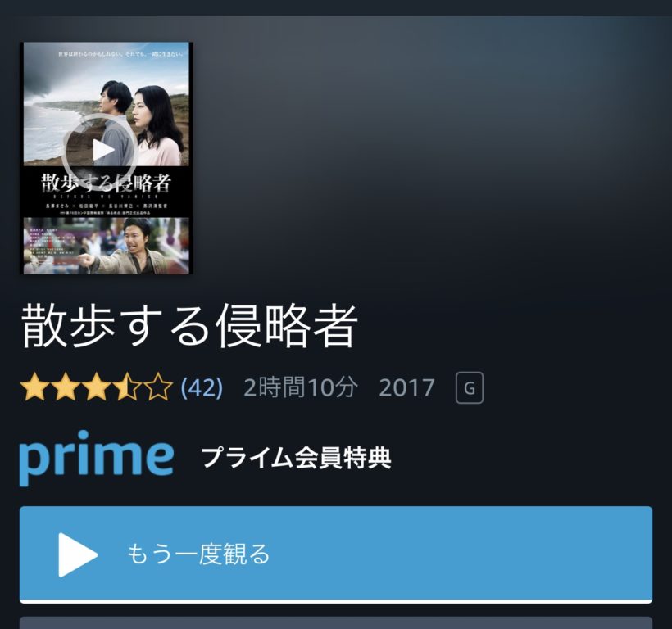672x629 pixels.
Task: Click the 2017 release year
Action: (406, 388)
